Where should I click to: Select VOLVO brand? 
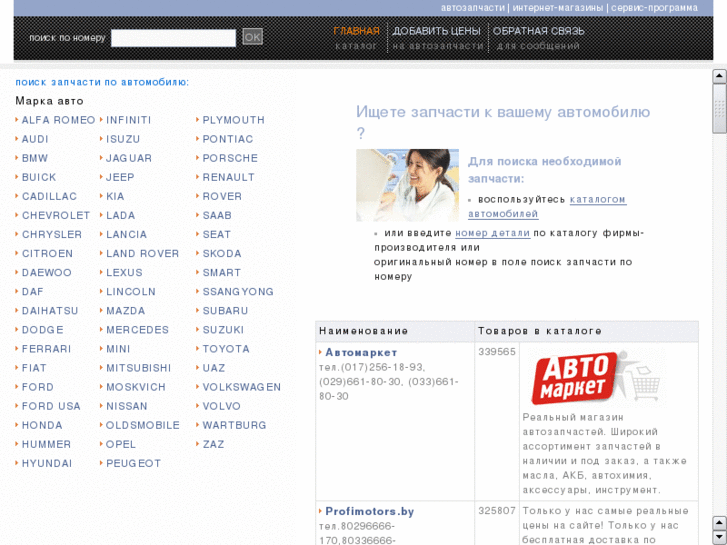[222, 406]
